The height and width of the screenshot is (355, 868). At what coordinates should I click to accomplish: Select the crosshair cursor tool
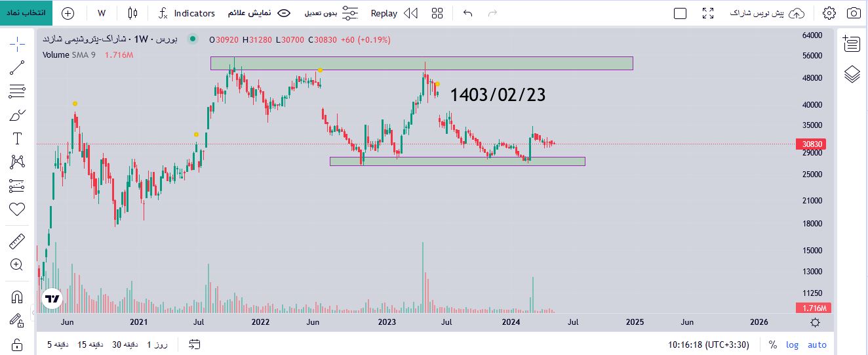click(x=17, y=43)
